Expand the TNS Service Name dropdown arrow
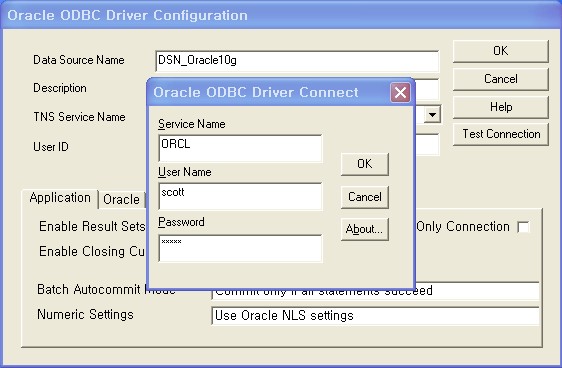Screen dimensions: 562x368 [433, 115]
